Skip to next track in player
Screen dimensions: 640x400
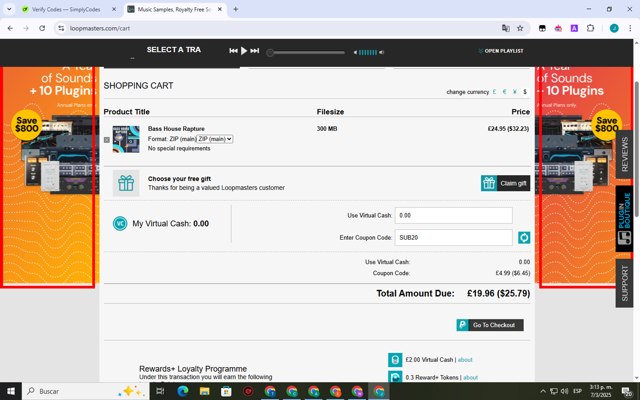click(255, 51)
